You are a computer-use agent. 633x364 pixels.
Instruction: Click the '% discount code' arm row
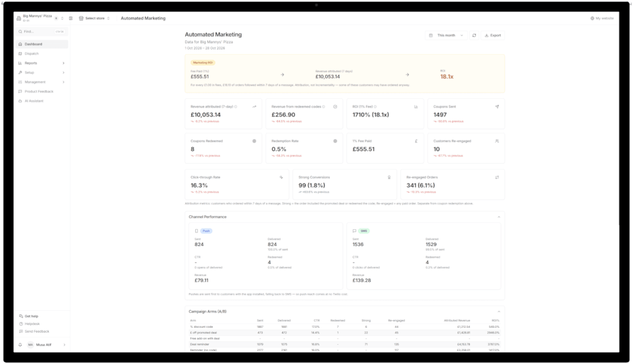click(344, 327)
